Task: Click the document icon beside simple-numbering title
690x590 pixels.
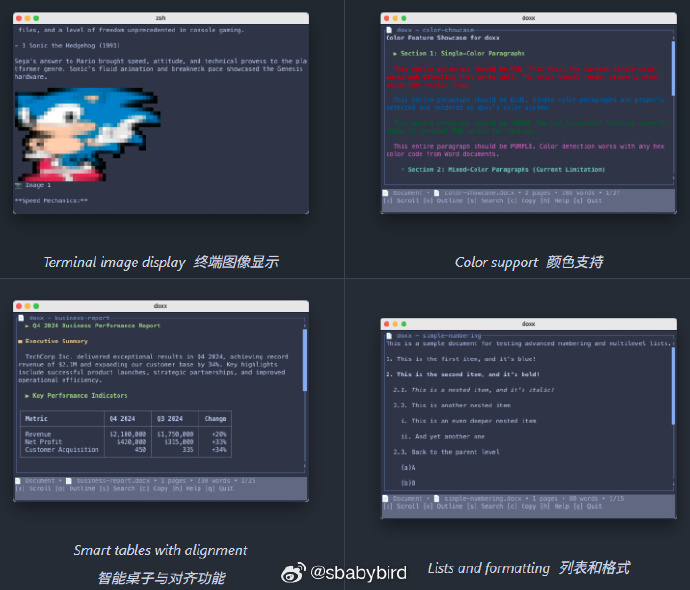Action: [389, 336]
